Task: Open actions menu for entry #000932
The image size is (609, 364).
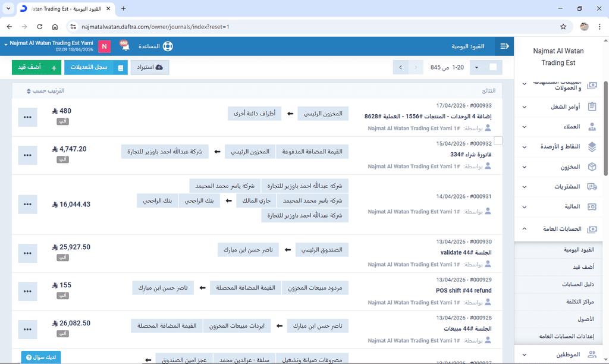Action: 27,155
